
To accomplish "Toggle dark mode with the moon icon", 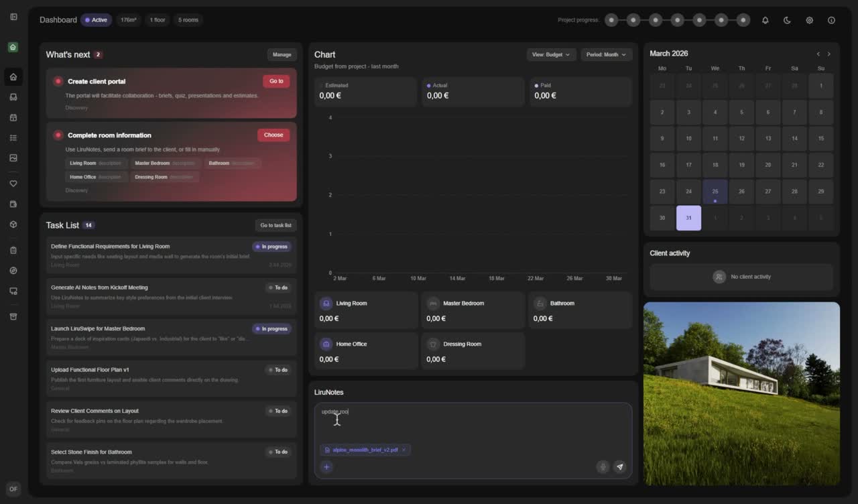I will click(787, 20).
